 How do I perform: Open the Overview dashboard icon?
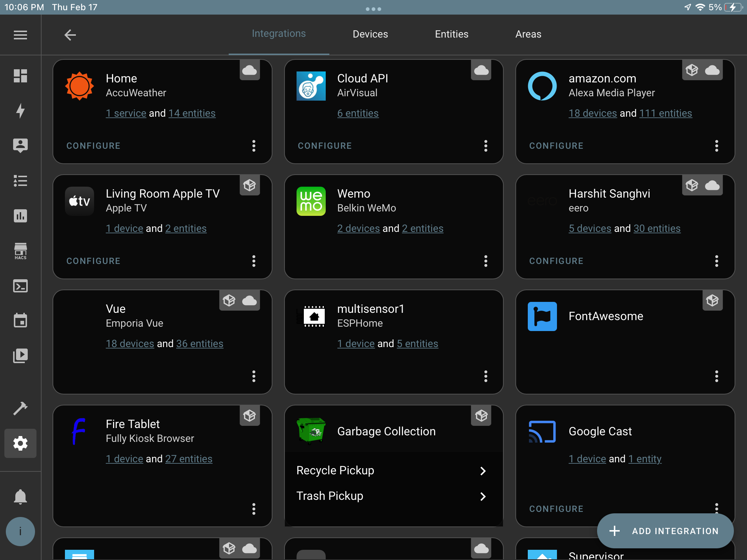[20, 76]
